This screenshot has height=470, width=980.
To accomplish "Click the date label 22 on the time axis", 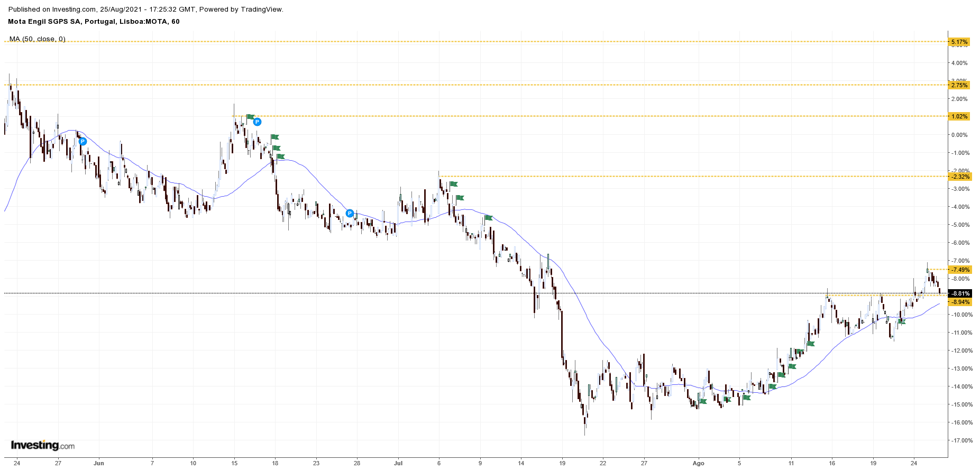I will [x=603, y=463].
